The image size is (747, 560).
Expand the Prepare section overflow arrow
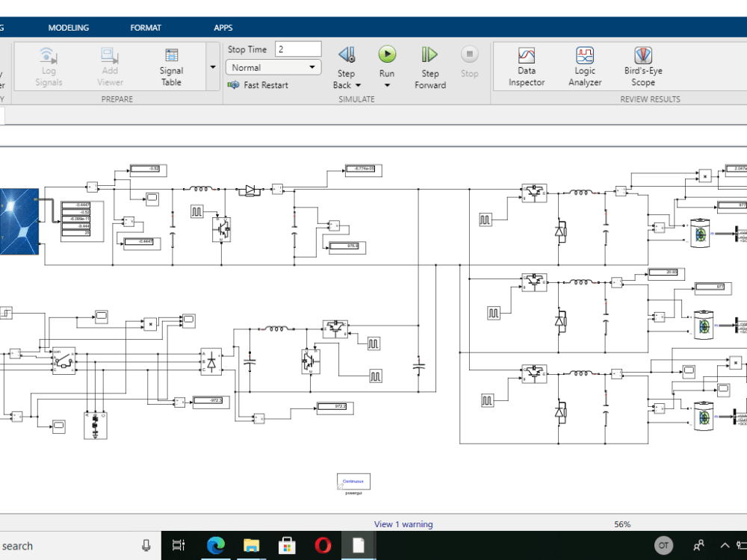coord(212,66)
